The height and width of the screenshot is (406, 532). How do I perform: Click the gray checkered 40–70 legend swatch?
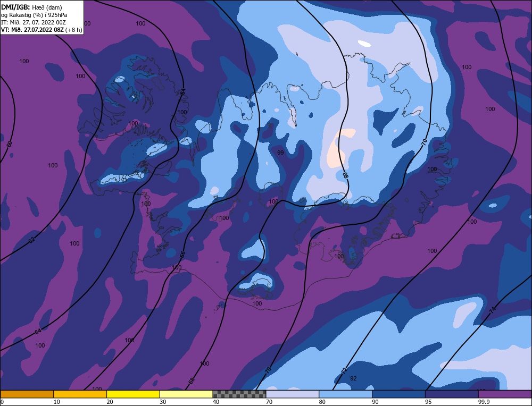tap(239, 394)
